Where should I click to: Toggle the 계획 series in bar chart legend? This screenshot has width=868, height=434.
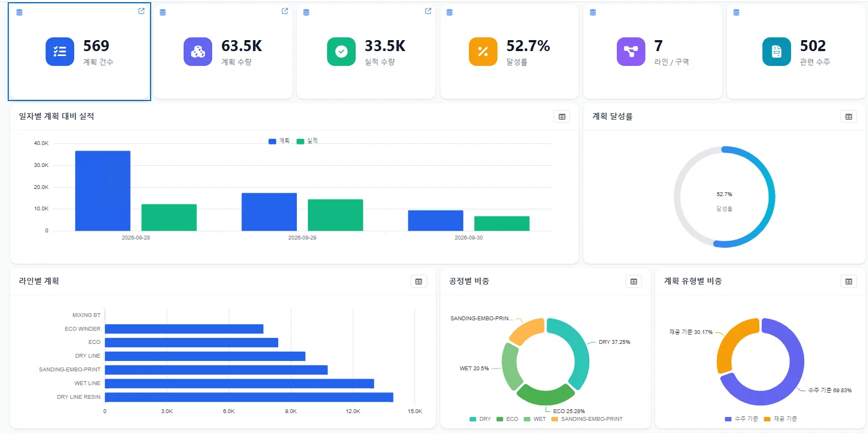click(279, 141)
